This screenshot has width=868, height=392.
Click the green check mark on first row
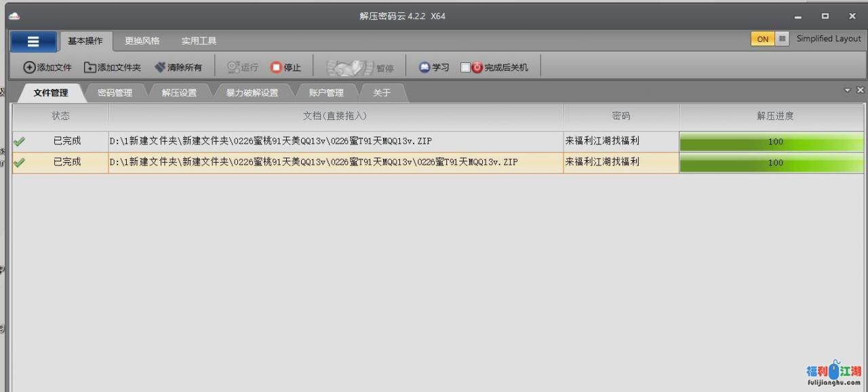tap(20, 142)
